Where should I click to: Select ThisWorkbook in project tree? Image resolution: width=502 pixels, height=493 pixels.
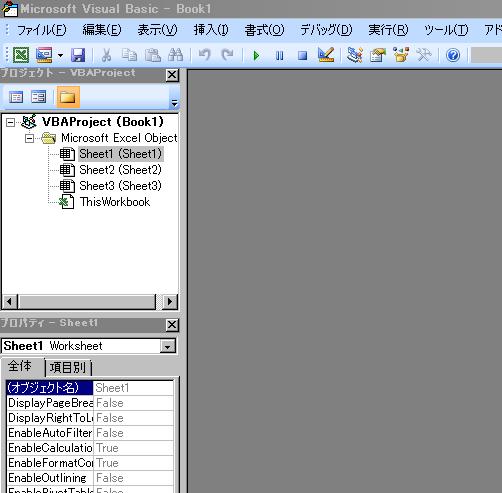click(x=115, y=202)
